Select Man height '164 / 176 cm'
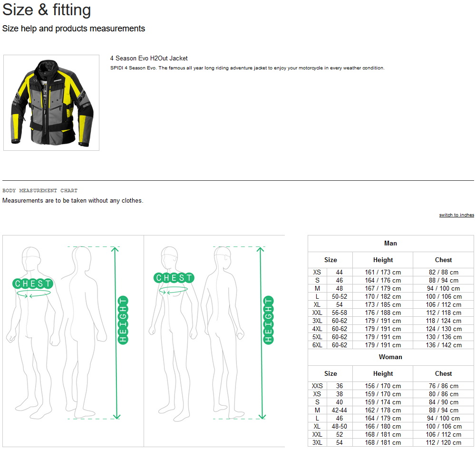Viewport: 476px width, 450px height. pos(383,281)
